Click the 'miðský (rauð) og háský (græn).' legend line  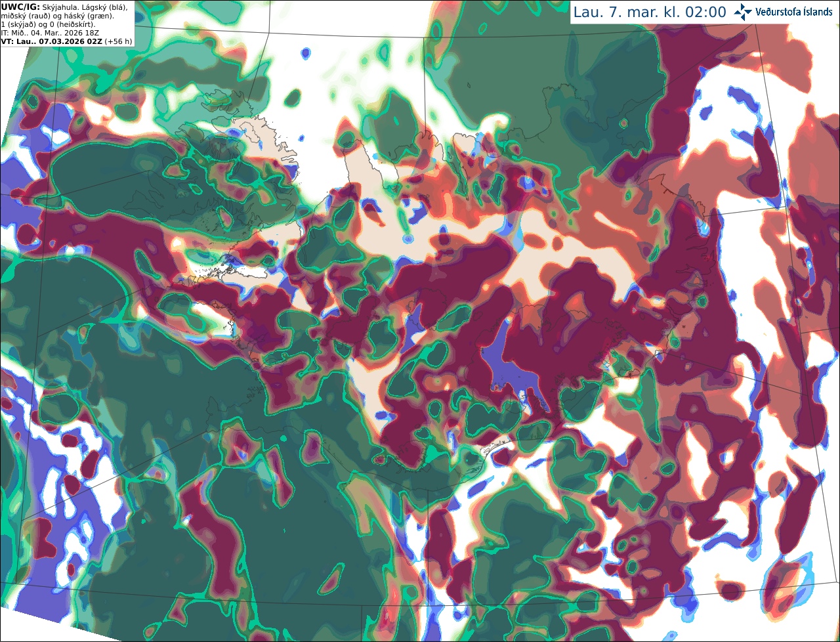(57, 15)
